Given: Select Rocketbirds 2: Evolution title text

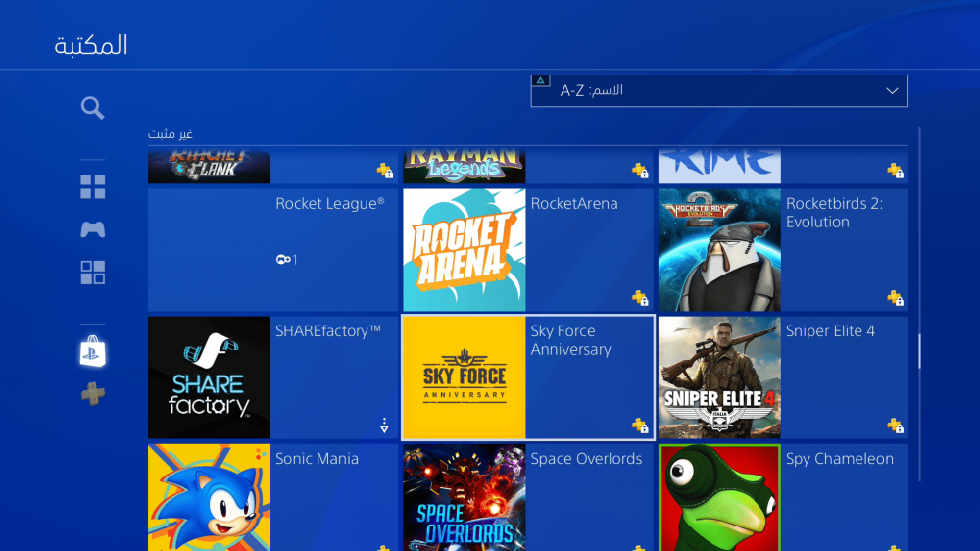Looking at the screenshot, I should point(834,213).
